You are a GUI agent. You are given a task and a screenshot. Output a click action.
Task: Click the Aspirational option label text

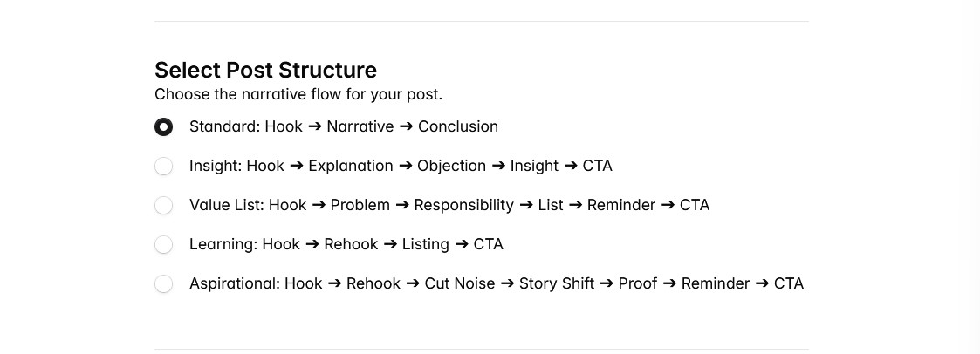pyautogui.click(x=496, y=283)
